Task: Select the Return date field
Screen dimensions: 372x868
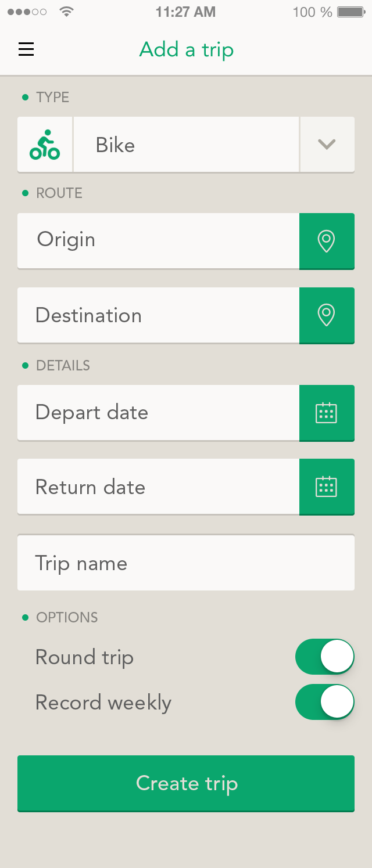Action: tap(158, 486)
